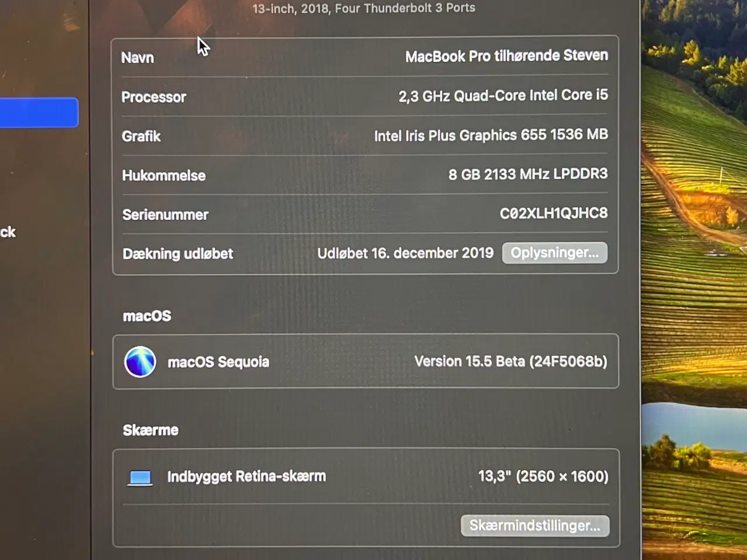
Task: Click the macOS Sequoia logo icon
Action: pos(140,362)
